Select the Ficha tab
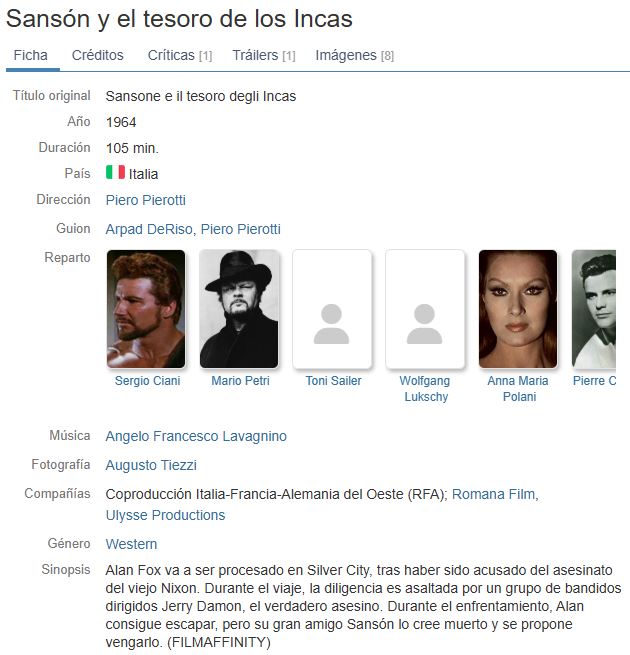Image resolution: width=630 pixels, height=655 pixels. (30, 55)
